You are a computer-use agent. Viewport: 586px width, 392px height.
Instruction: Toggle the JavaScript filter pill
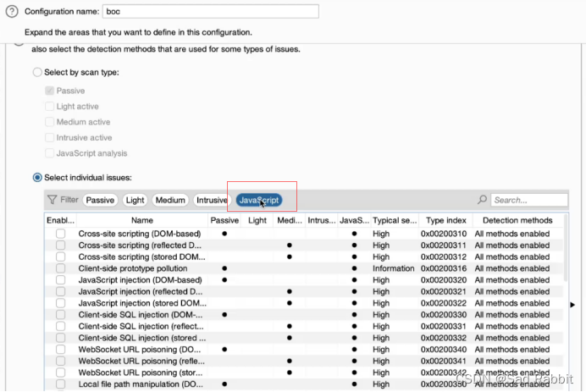[259, 201]
